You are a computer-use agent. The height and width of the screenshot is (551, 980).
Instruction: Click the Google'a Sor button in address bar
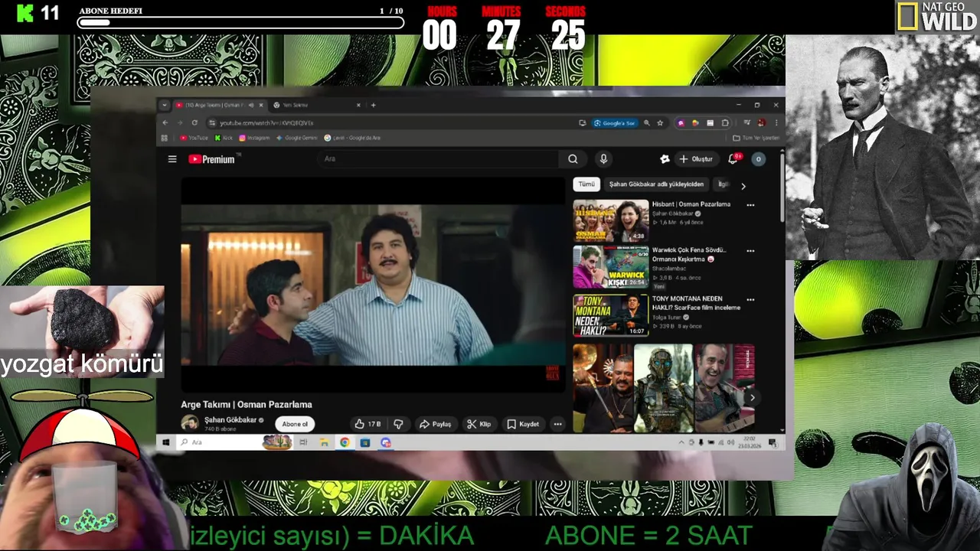(615, 122)
